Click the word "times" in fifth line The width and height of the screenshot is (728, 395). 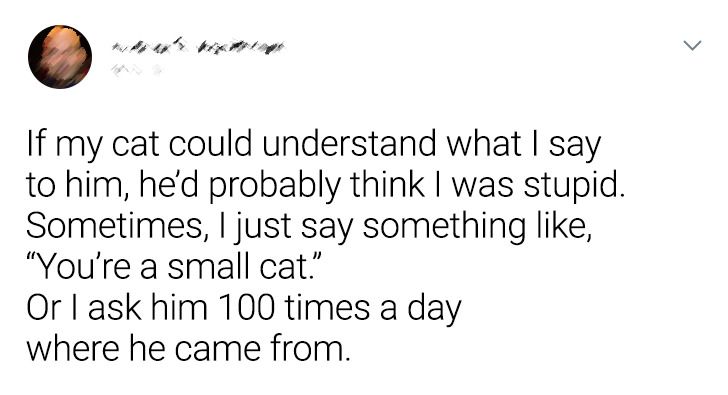tap(327, 309)
